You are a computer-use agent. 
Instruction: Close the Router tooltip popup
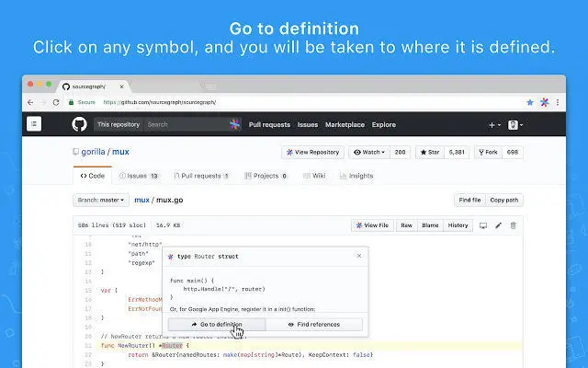tap(359, 256)
